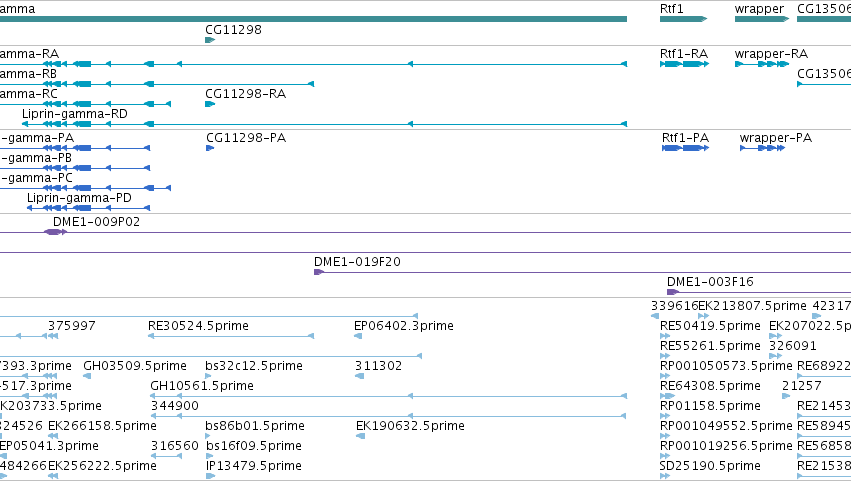Image resolution: width=851 pixels, height=481 pixels.
Task: Select the GH10561.5prime EST label
Action: tap(202, 386)
